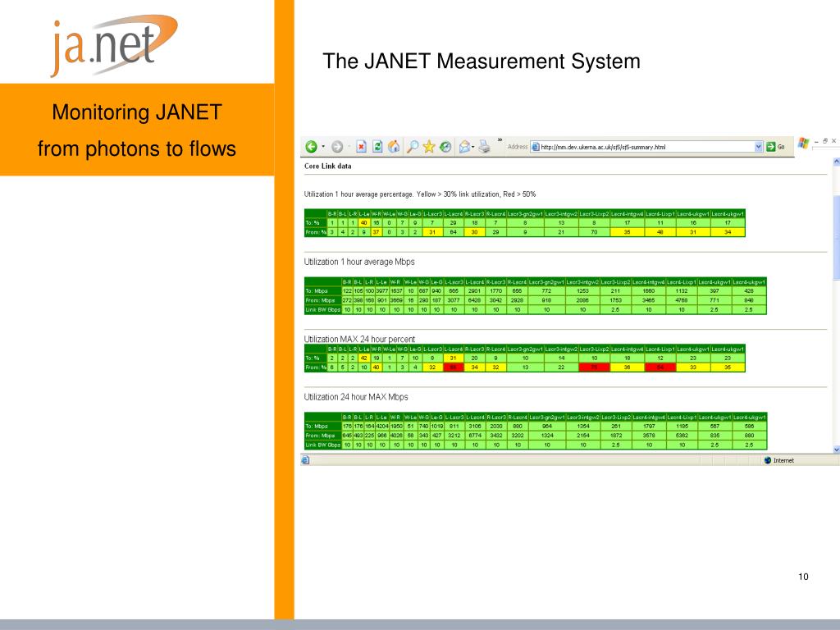Click the 5362 cell in 24 hour MAX Mbps table
Screen dimensions: 840x630
682,436
